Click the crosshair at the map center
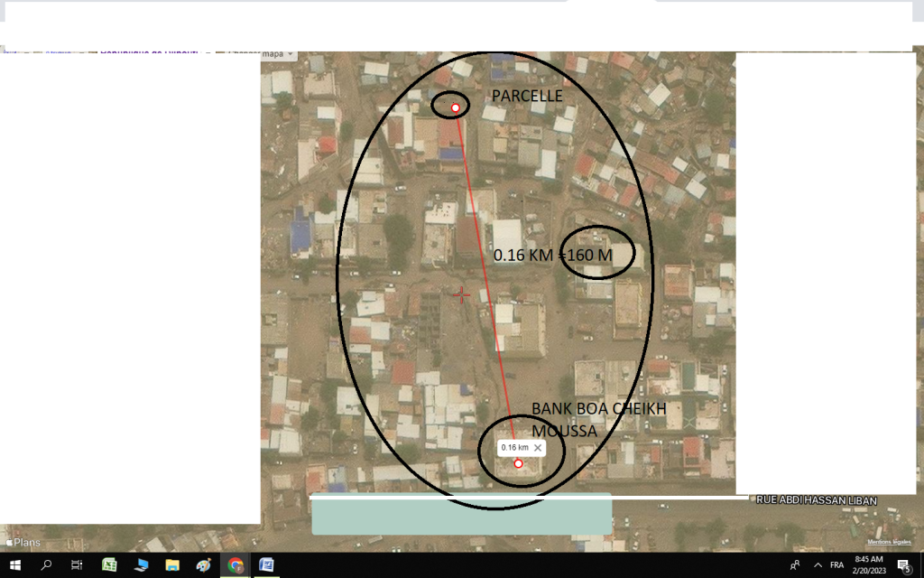This screenshot has width=924, height=578. (461, 294)
